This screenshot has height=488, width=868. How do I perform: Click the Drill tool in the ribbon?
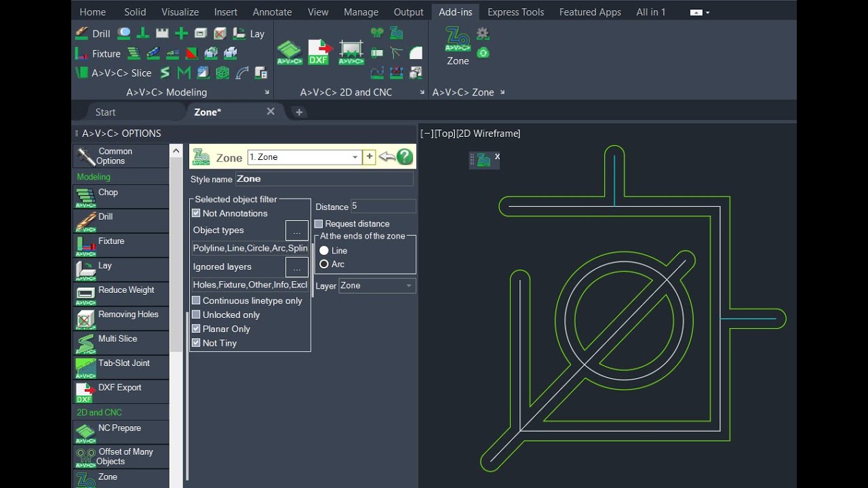click(92, 33)
